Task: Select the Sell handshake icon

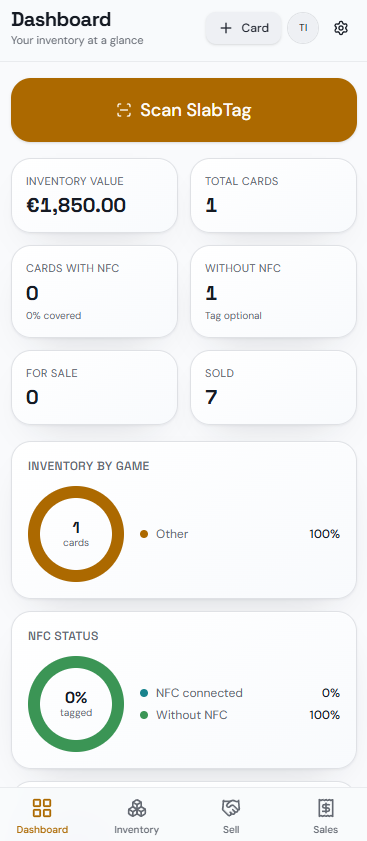Action: [x=231, y=808]
